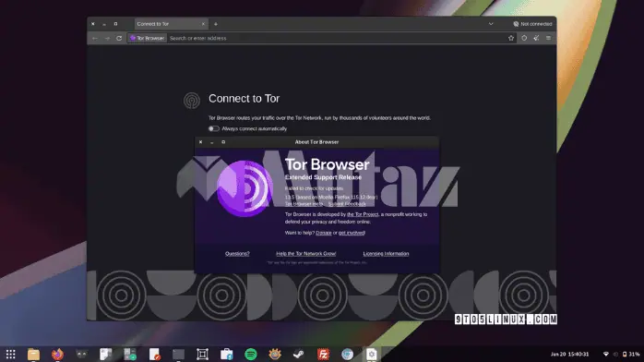The width and height of the screenshot is (644, 362).
Task: Click the Connect to Tor heading icon
Action: click(x=192, y=101)
